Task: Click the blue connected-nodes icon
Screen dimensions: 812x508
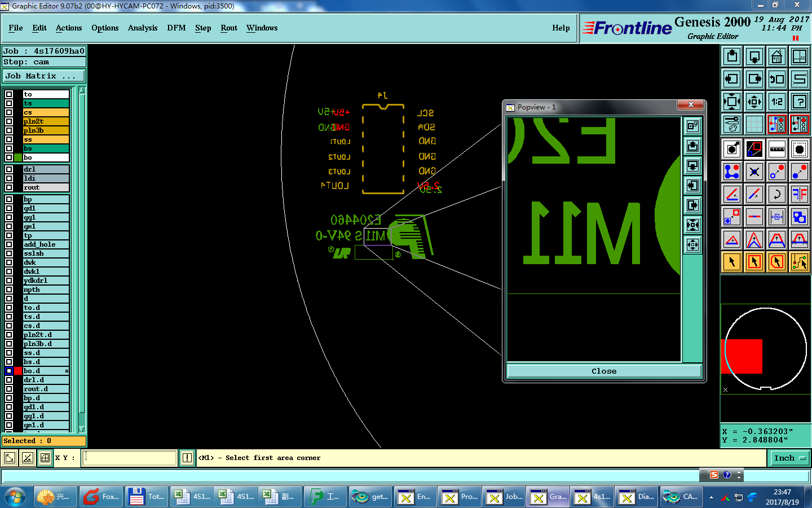Action: tap(732, 172)
